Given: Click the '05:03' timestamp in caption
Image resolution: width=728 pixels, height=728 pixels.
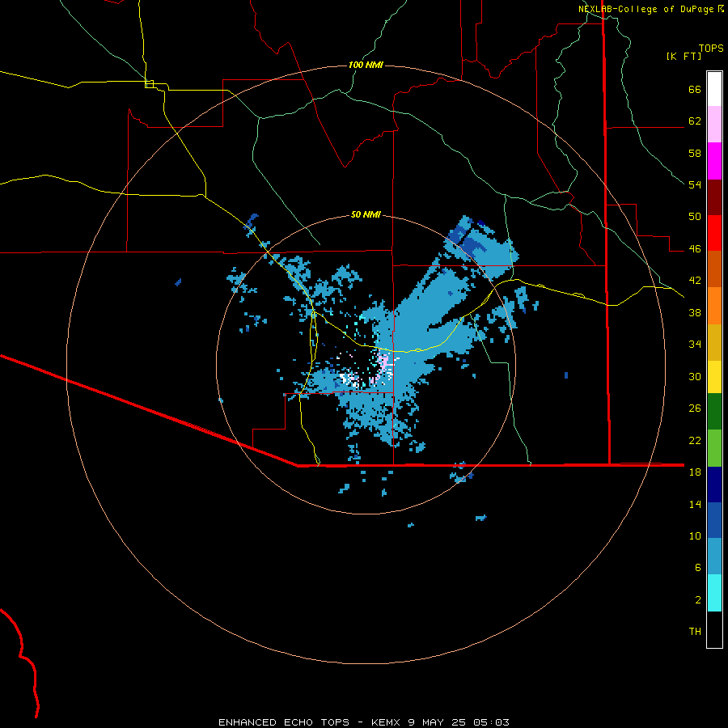Looking at the screenshot, I should tap(491, 722).
